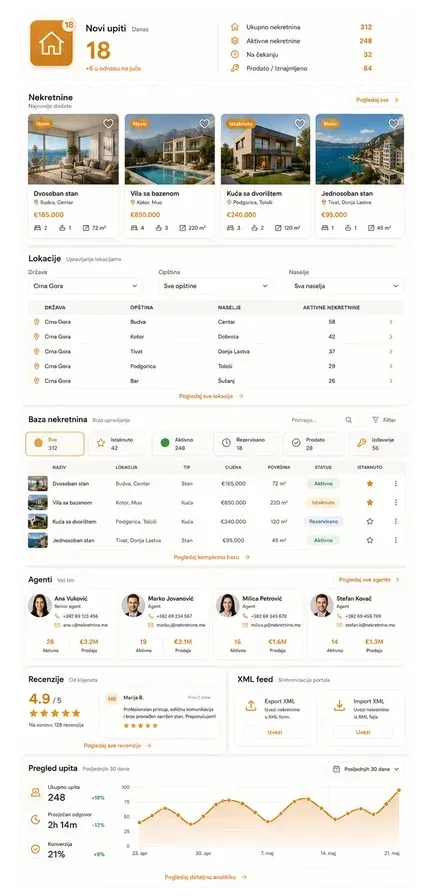Expand the Bar Šušanj row chevron
432x896 pixels.
point(391,381)
